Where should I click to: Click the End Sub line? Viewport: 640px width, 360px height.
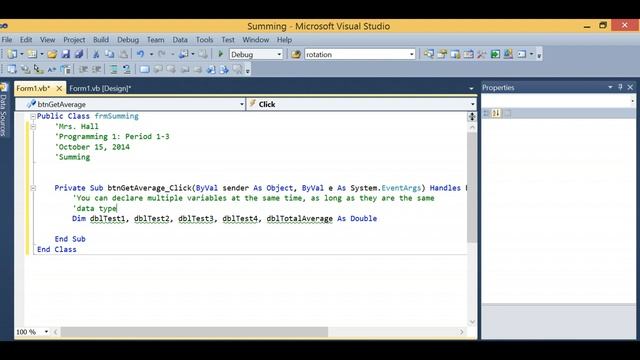click(70, 239)
